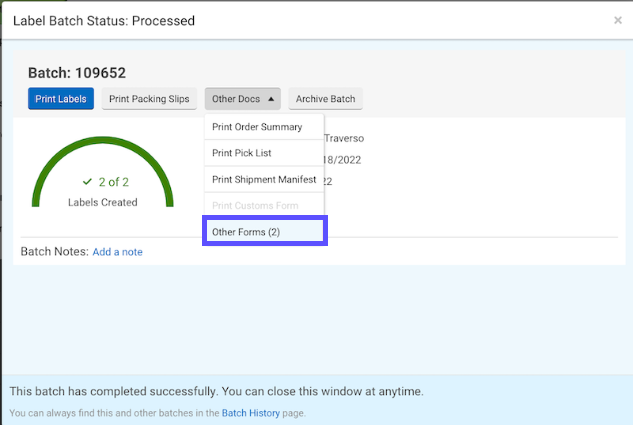Viewport: 633px width, 425px height.
Task: Click the greyed-out Print Customs Form item
Action: 255,205
